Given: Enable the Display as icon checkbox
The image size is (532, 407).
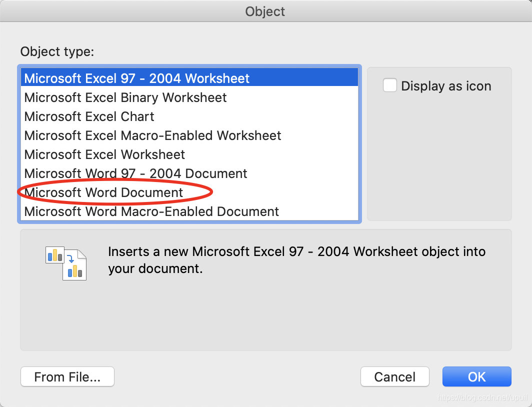Looking at the screenshot, I should (x=390, y=85).
